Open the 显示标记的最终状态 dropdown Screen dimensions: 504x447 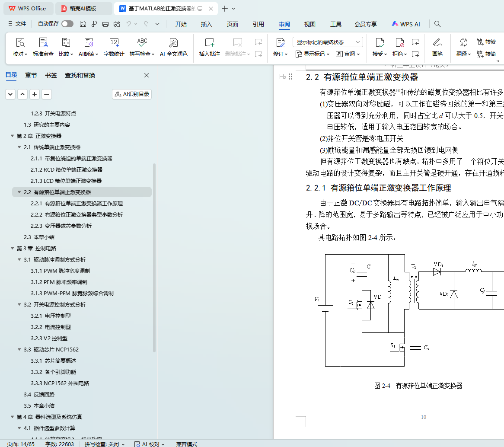328,42
